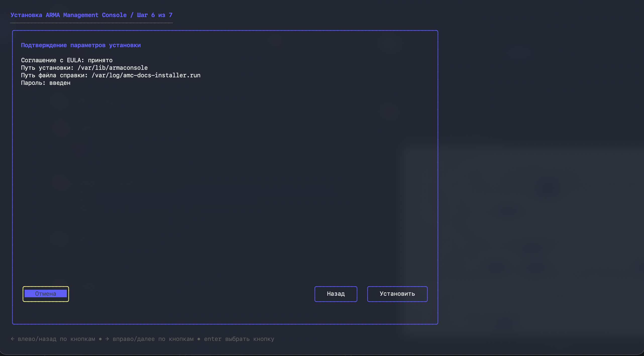Click the hint 'enter выбрать кнопку'

click(239, 339)
